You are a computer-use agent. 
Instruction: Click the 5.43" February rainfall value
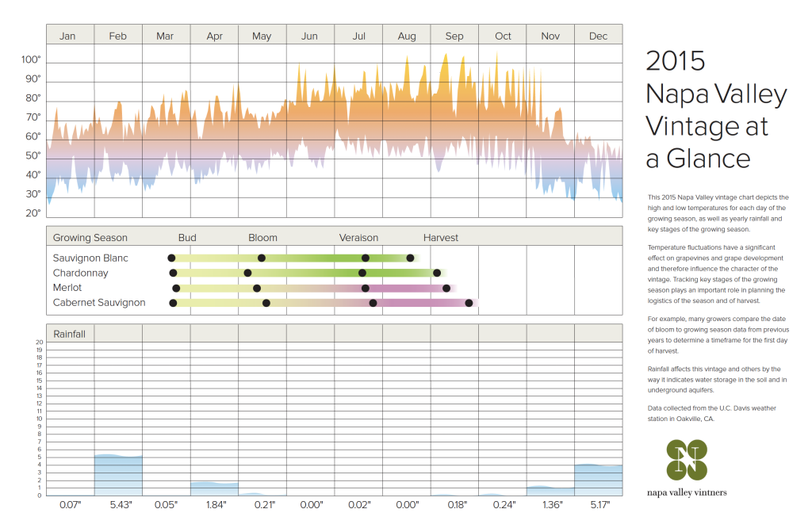[x=118, y=505]
